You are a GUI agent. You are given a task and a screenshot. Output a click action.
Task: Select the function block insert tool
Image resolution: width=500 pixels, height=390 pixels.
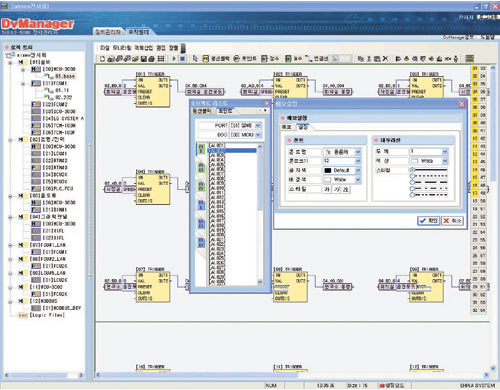tap(216, 59)
